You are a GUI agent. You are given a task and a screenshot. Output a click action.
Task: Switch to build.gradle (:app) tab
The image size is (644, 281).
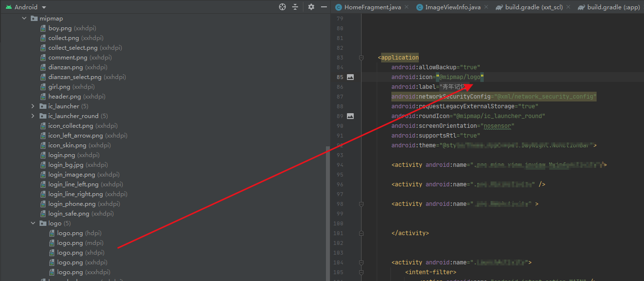613,7
